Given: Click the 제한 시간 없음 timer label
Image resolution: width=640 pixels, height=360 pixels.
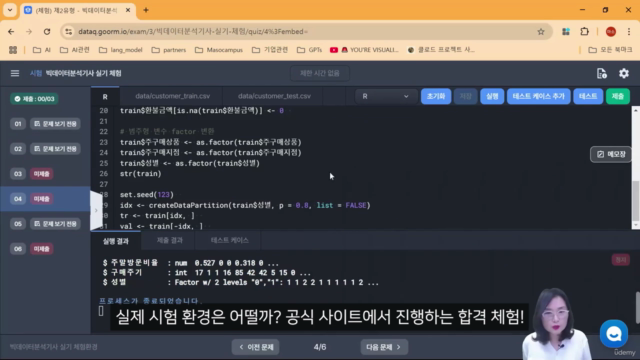Looking at the screenshot, I should (320, 73).
